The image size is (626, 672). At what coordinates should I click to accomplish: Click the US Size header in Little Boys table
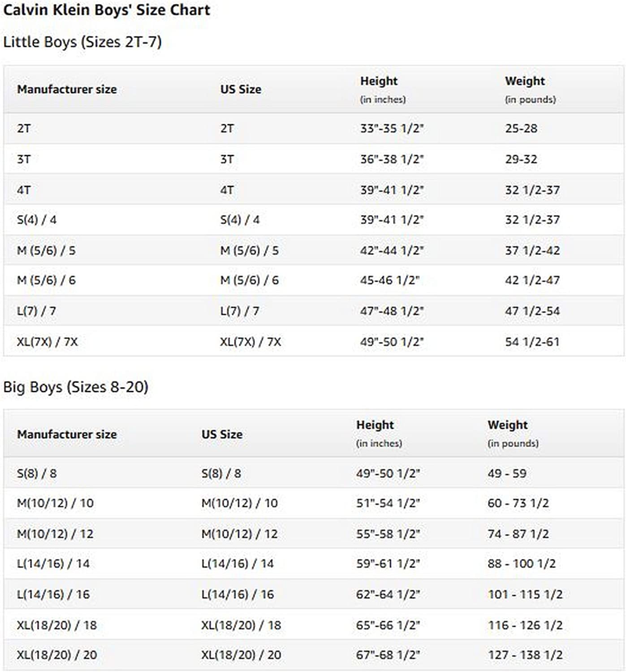click(241, 89)
